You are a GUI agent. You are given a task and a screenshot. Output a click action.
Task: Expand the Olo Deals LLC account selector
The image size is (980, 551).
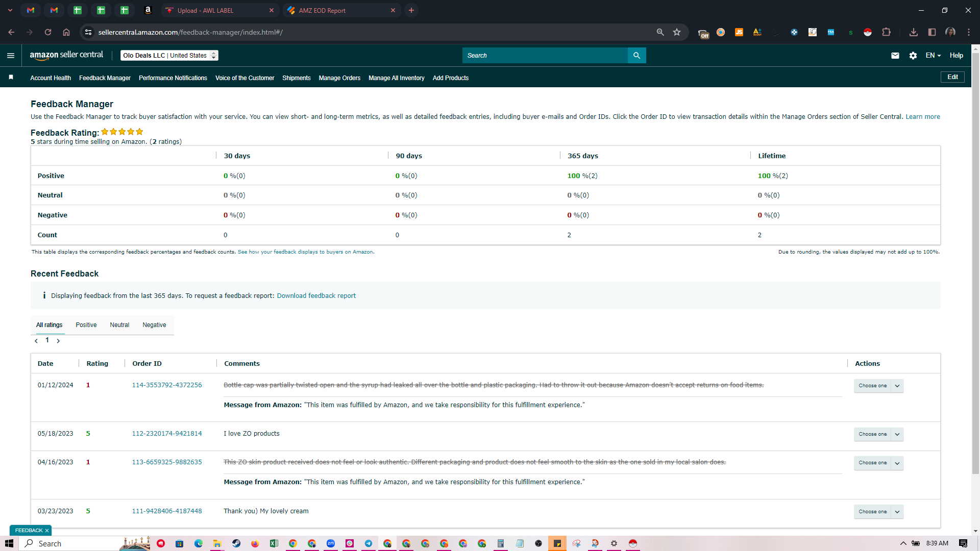169,56
